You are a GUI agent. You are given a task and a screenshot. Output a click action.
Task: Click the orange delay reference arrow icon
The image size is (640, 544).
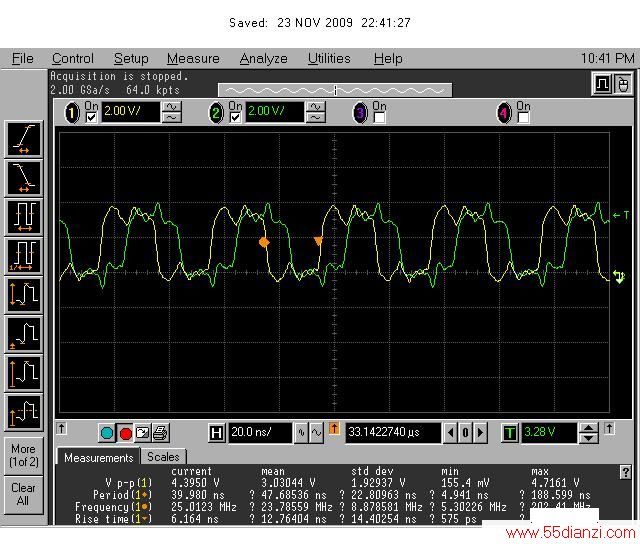[334, 429]
